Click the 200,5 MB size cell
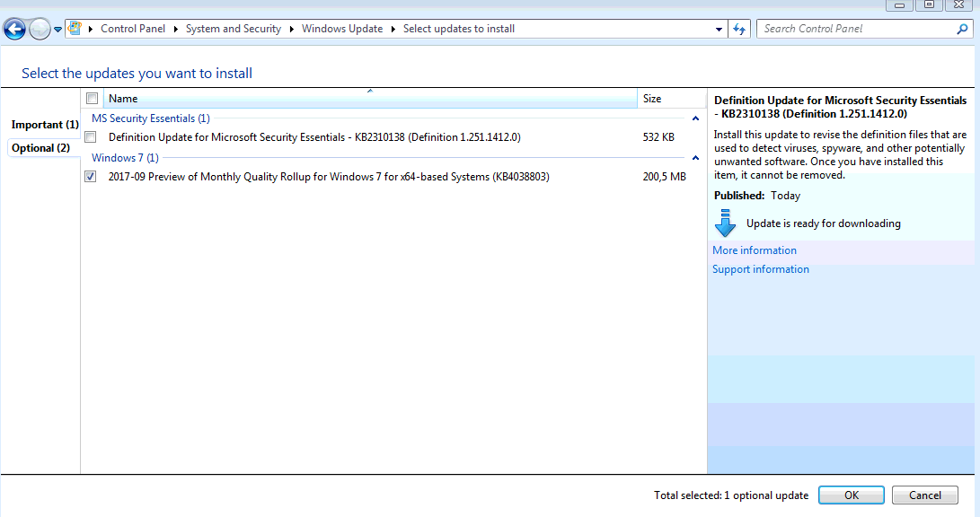The image size is (980, 517). coord(665,177)
